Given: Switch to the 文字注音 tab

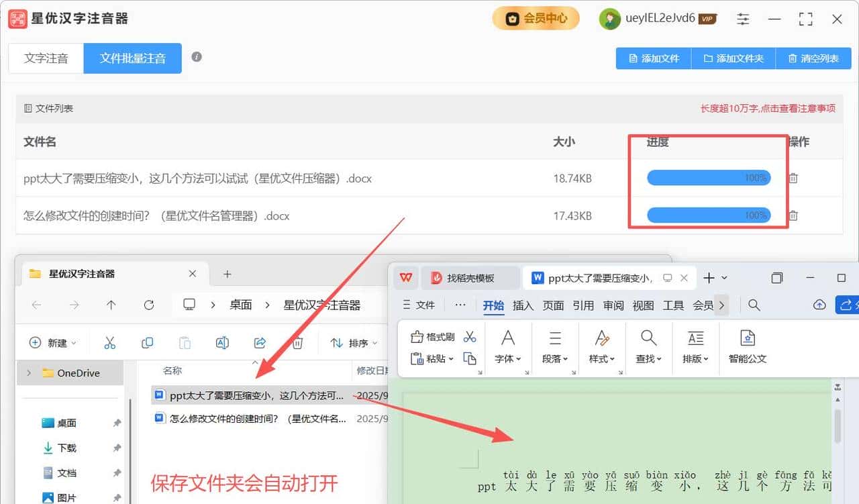Looking at the screenshot, I should pyautogui.click(x=45, y=58).
